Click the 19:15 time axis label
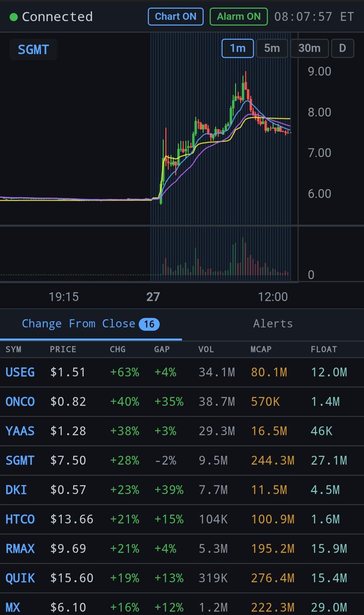This screenshot has width=364, height=615. pyautogui.click(x=63, y=297)
